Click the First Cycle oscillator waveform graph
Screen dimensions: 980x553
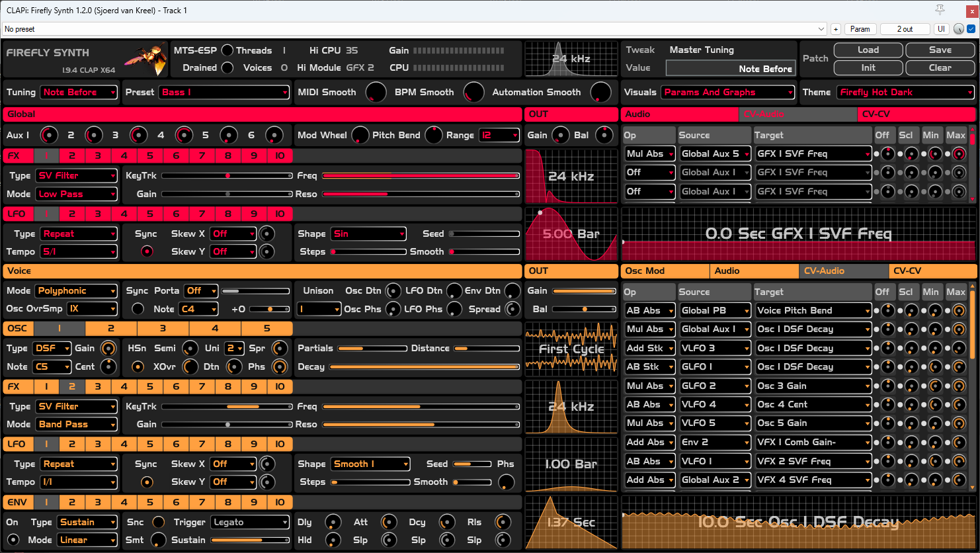(x=571, y=349)
